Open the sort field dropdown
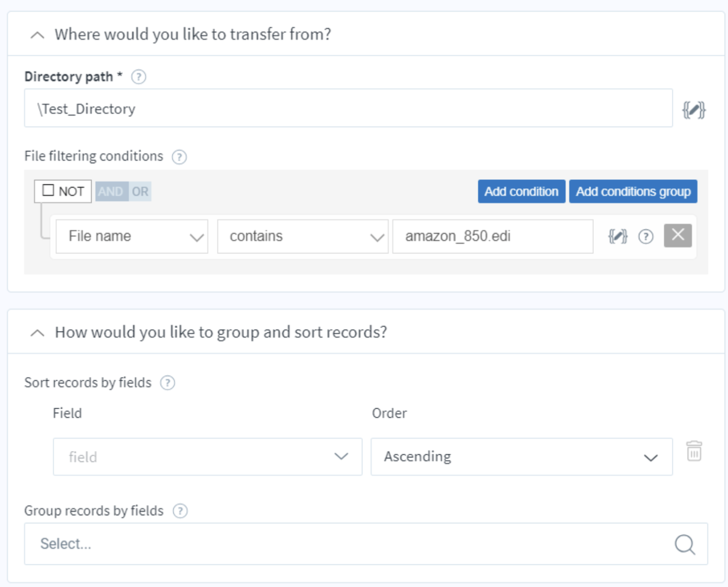728x587 pixels. [208, 457]
